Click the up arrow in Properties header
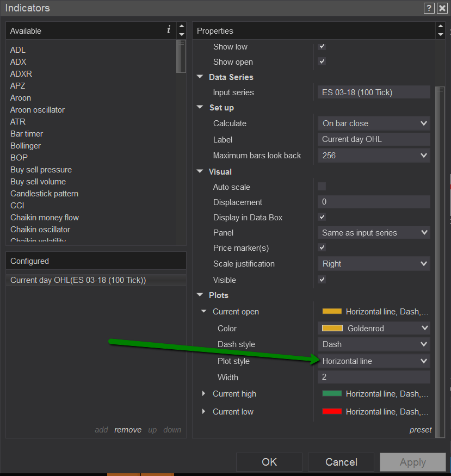Viewport: 451px width, 476px height. coord(441,27)
